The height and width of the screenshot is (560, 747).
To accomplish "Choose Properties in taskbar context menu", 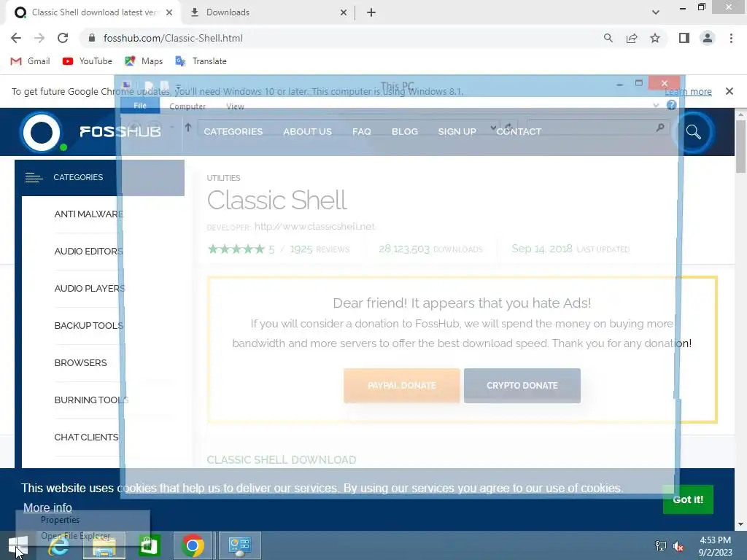I will pos(60,519).
